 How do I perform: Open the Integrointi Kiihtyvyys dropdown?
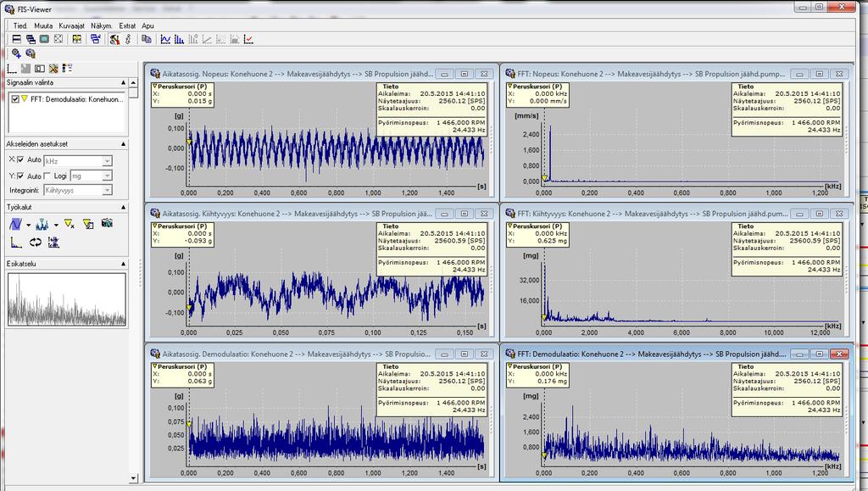[107, 191]
